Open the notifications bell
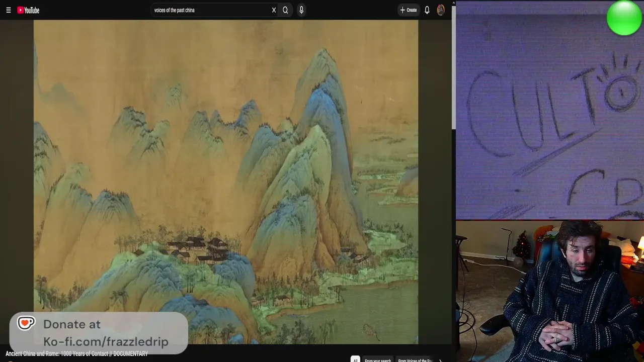The height and width of the screenshot is (362, 644). 427,10
